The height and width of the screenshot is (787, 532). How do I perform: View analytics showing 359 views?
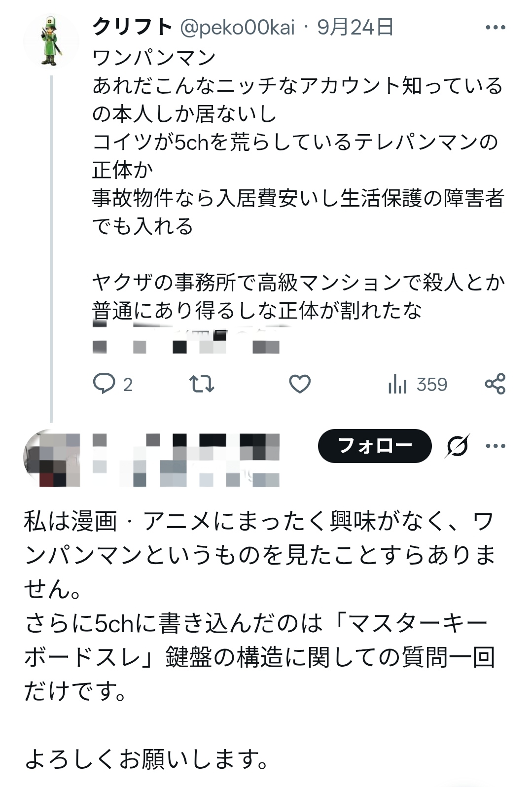[x=418, y=384]
